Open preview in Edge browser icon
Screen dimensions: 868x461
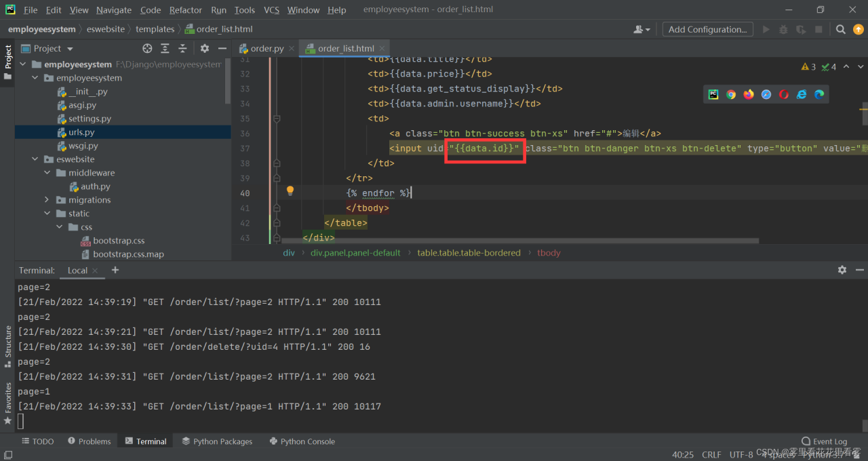(819, 94)
